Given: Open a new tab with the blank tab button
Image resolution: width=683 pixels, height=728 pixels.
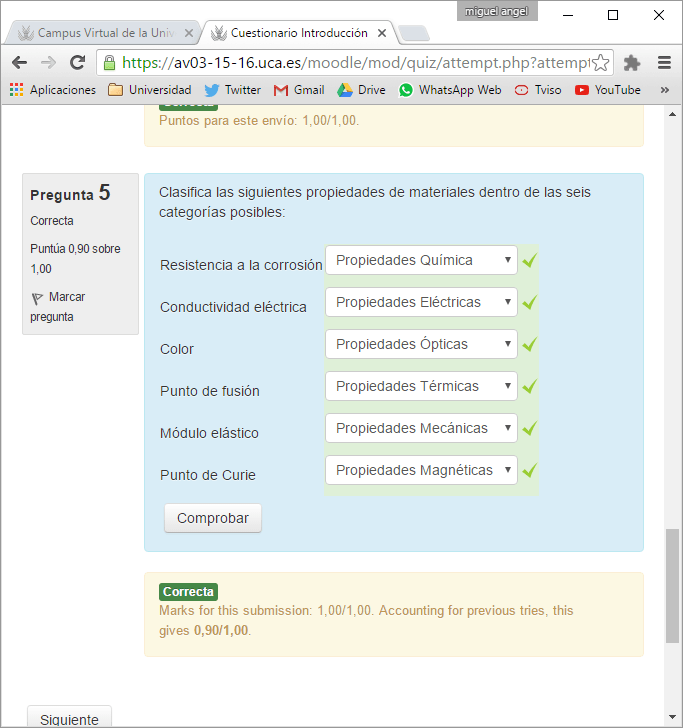Looking at the screenshot, I should (414, 33).
